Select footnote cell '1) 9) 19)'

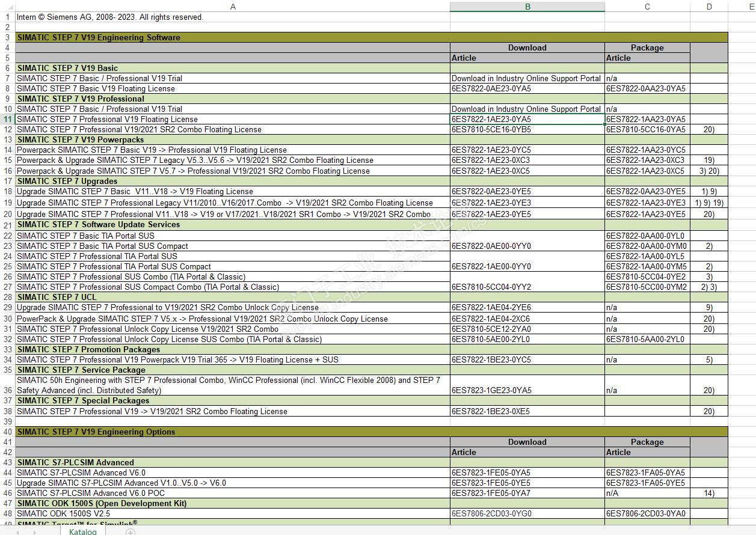click(x=709, y=203)
